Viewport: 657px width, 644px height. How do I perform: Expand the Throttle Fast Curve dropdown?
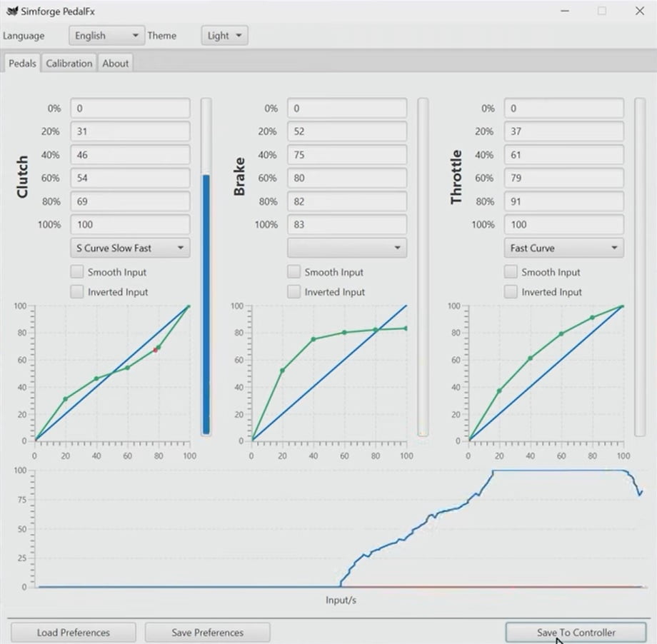click(563, 248)
